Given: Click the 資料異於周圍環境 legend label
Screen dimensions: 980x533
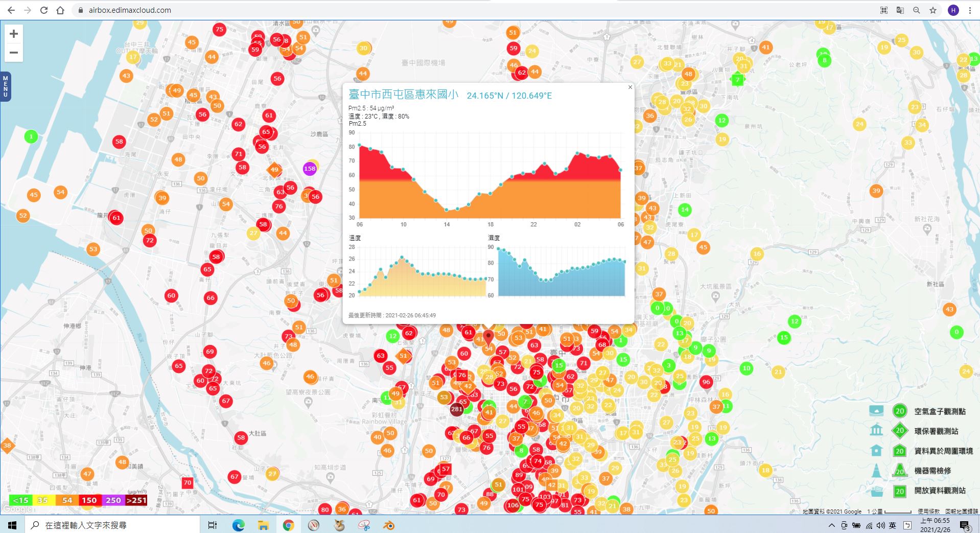Looking at the screenshot, I should point(943,451).
